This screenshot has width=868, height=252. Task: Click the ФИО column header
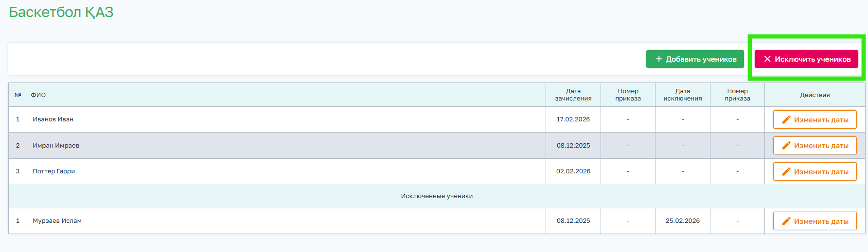click(38, 95)
